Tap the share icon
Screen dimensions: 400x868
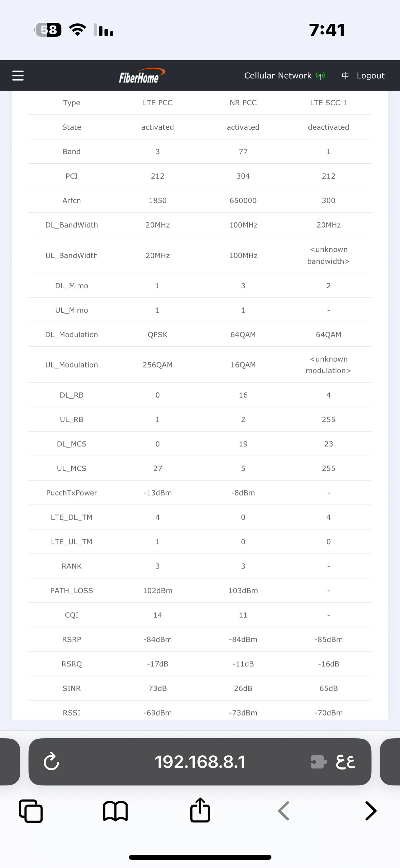coord(200,810)
